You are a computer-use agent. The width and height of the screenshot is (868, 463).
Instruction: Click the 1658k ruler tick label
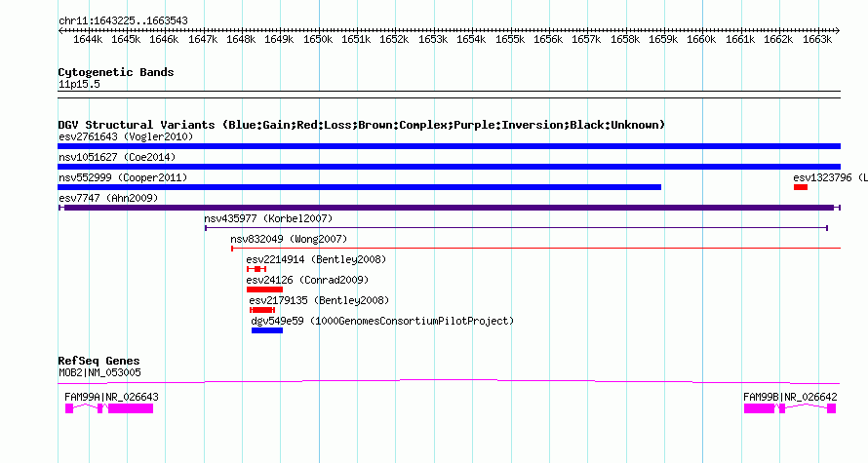(624, 40)
